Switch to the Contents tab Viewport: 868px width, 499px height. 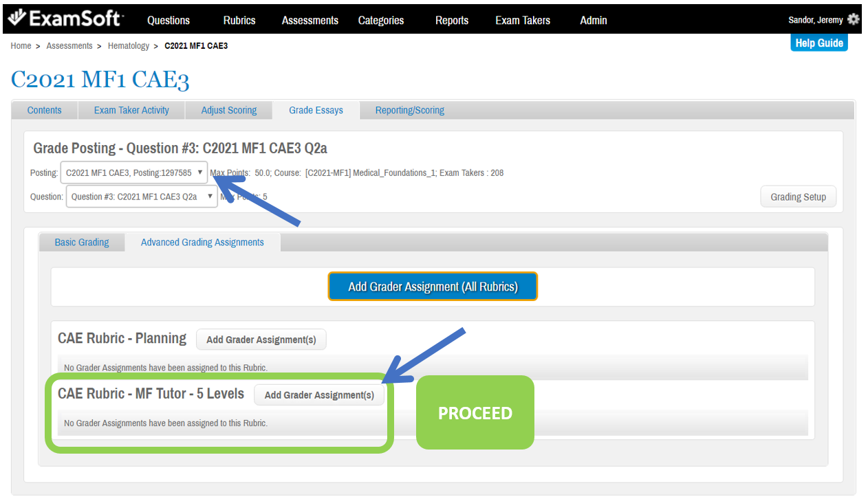(x=45, y=110)
